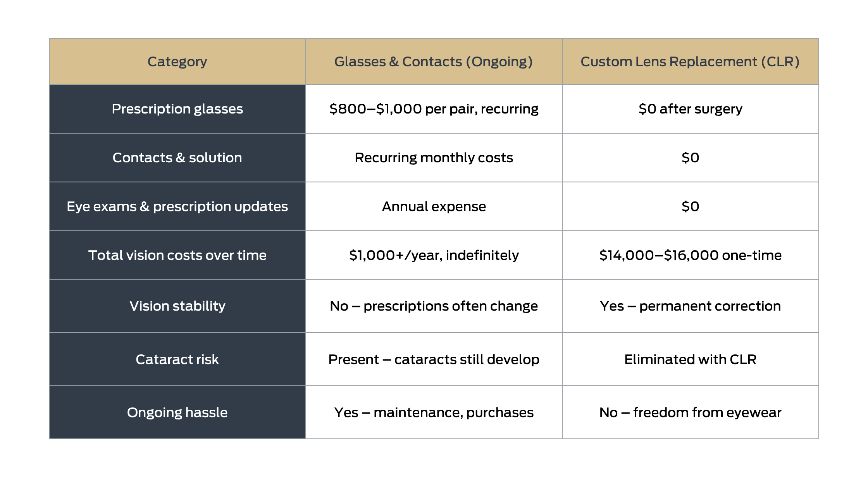
Task: Click Yes – permanent correction cell
Action: [x=690, y=306]
